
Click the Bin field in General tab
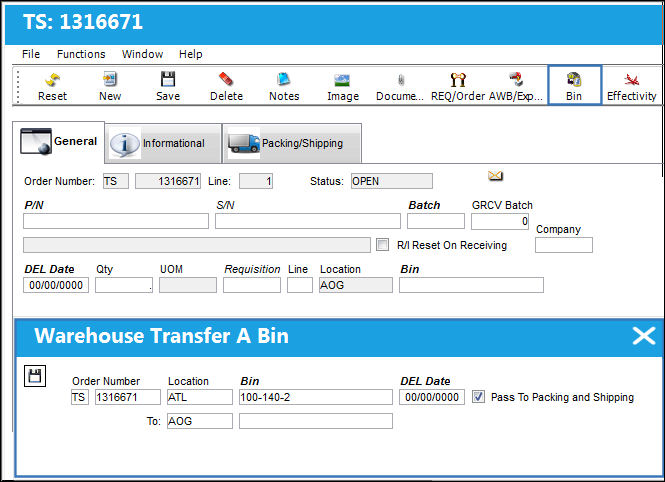pyautogui.click(x=471, y=285)
